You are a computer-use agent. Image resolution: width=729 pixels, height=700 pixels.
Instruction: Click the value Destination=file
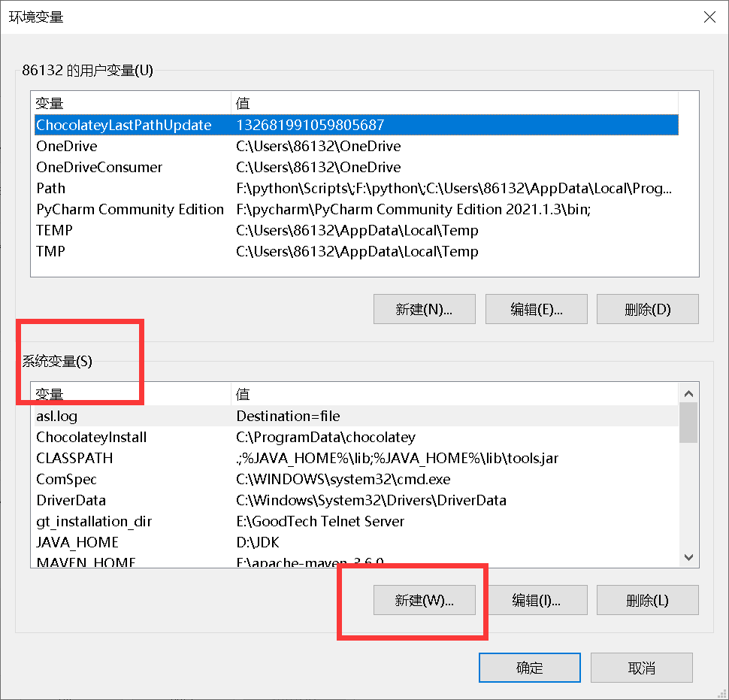coord(289,416)
